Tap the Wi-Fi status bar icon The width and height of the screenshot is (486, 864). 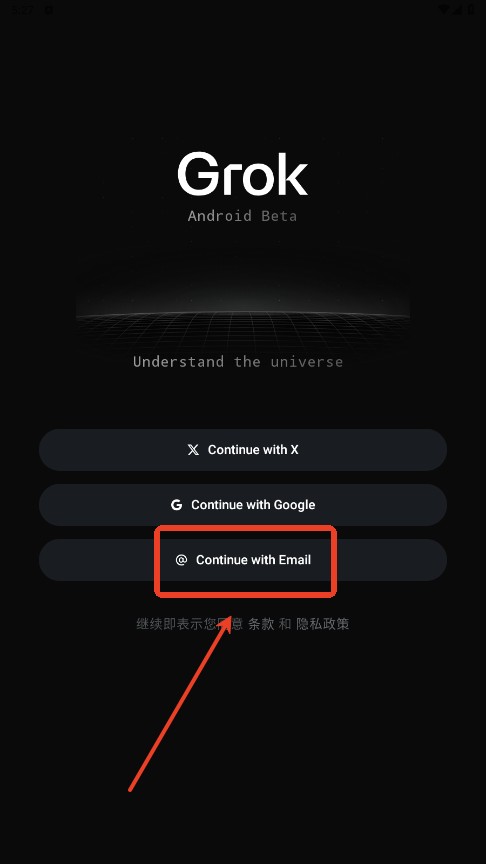tap(444, 10)
